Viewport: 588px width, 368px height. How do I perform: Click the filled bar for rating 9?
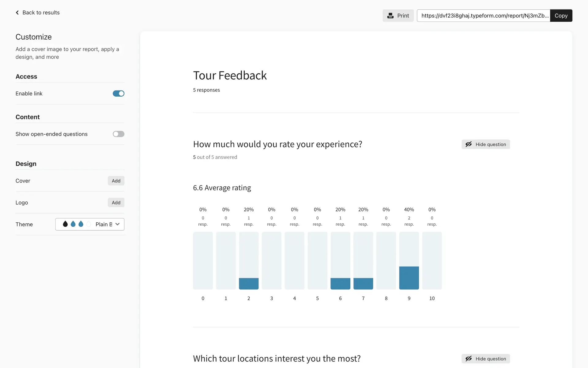point(409,278)
